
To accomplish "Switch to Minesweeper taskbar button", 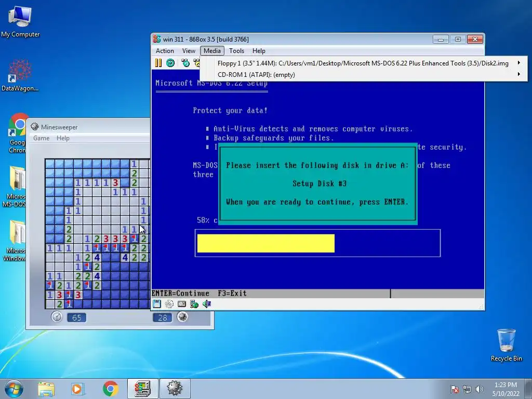I will point(175,389).
